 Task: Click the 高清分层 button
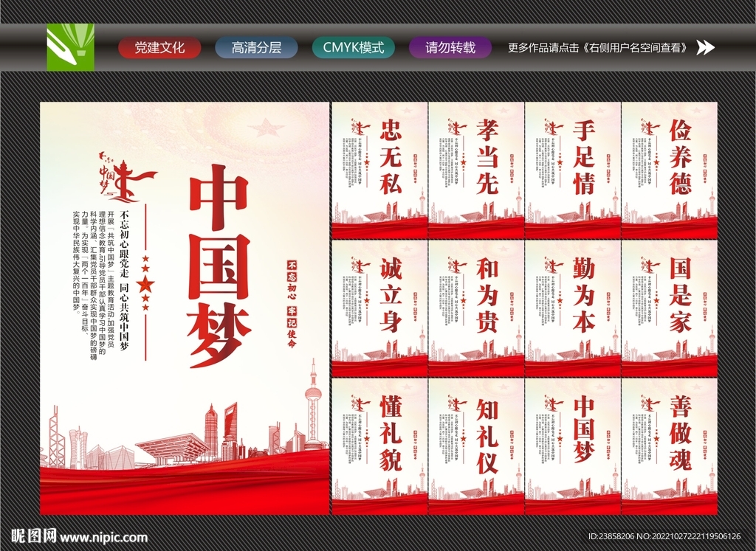coord(256,48)
